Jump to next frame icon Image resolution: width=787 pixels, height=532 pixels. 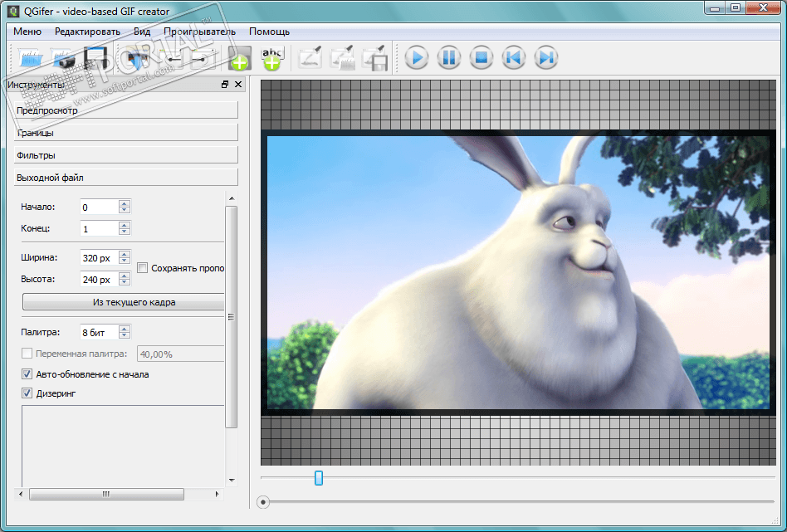point(545,58)
